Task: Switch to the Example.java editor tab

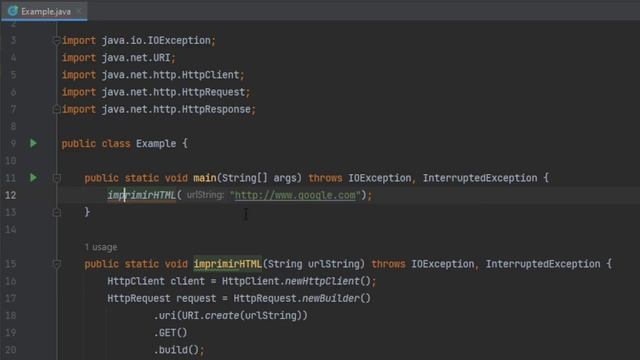Action: click(x=45, y=11)
